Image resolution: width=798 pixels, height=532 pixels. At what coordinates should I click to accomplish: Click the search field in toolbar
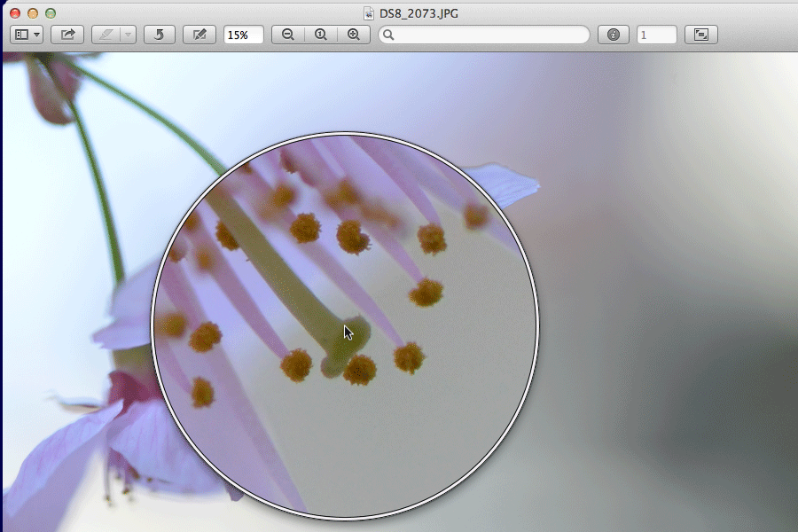pos(484,35)
